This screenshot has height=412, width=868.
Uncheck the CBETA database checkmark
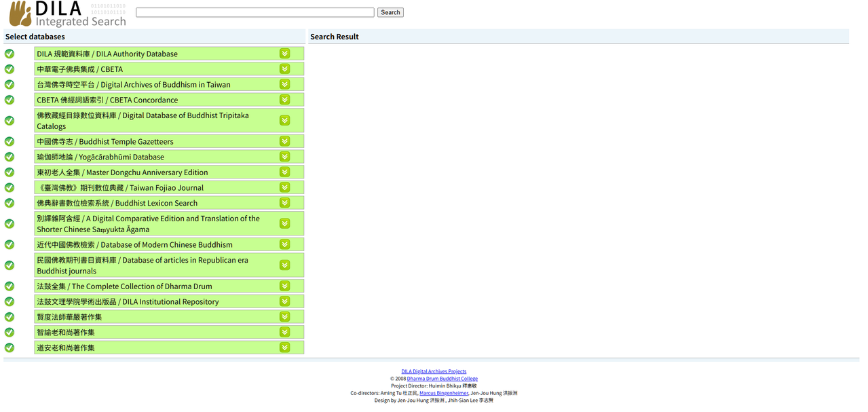10,69
